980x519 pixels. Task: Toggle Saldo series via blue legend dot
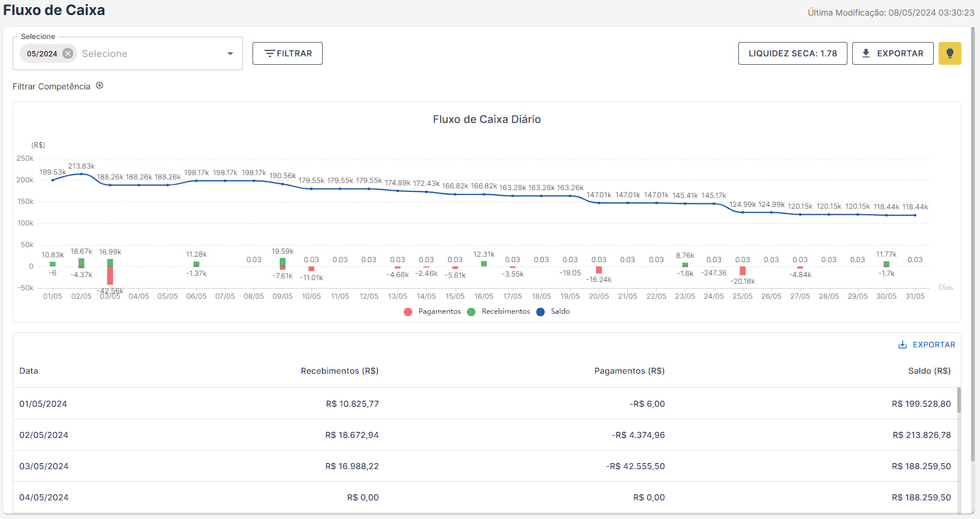[x=540, y=312]
